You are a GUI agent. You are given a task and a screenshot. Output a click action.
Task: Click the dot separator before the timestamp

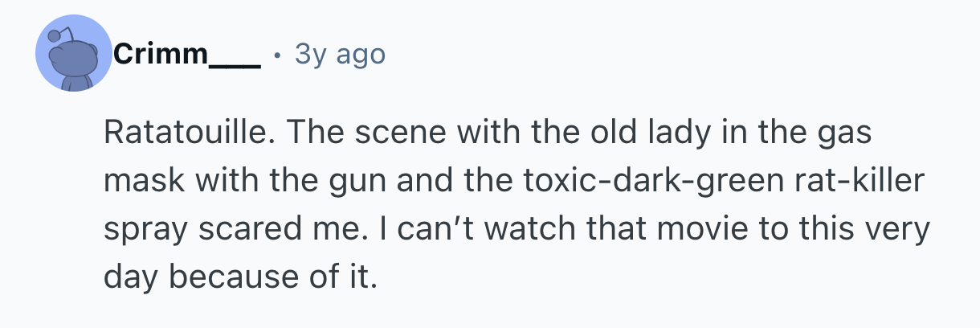pyautogui.click(x=276, y=55)
